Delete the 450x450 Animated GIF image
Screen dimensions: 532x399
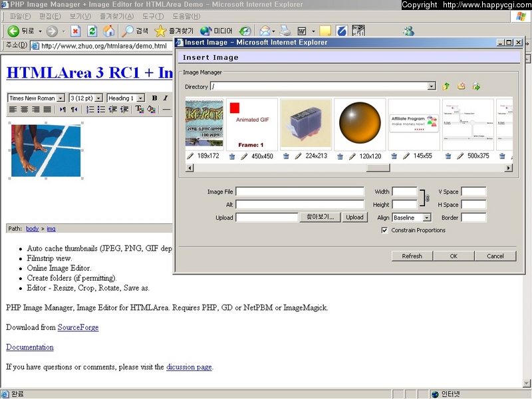tap(232, 156)
